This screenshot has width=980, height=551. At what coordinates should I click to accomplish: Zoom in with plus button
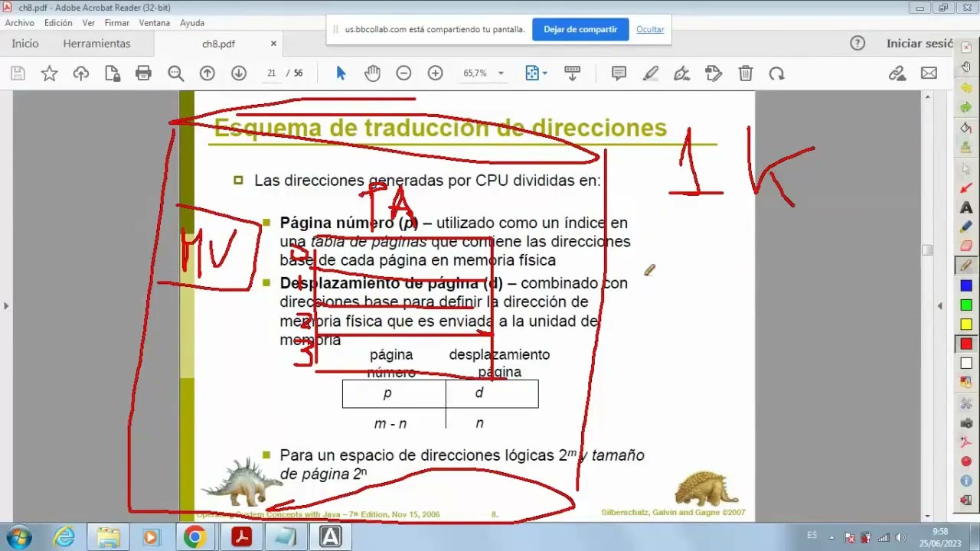[435, 73]
